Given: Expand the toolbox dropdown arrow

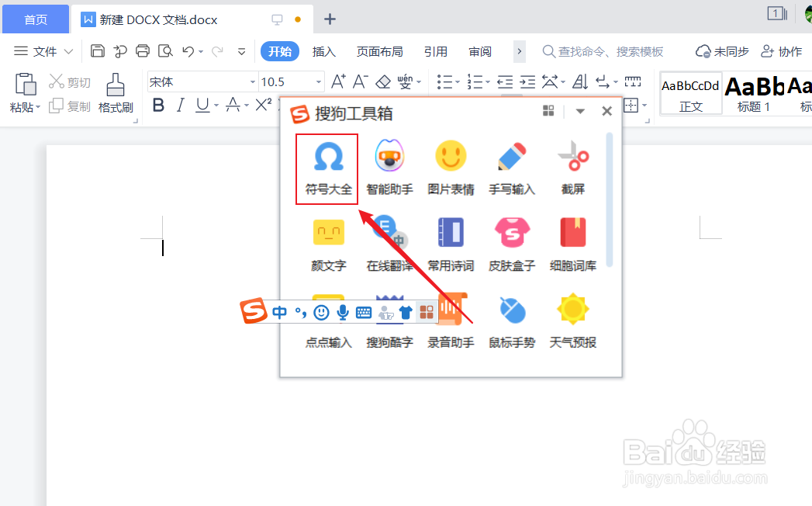Looking at the screenshot, I should pos(580,111).
